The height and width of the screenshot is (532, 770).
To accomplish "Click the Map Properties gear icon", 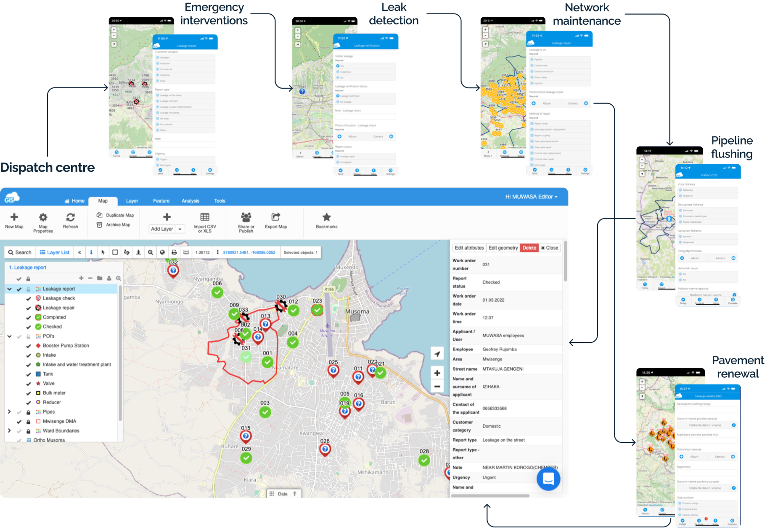I will click(x=43, y=217).
